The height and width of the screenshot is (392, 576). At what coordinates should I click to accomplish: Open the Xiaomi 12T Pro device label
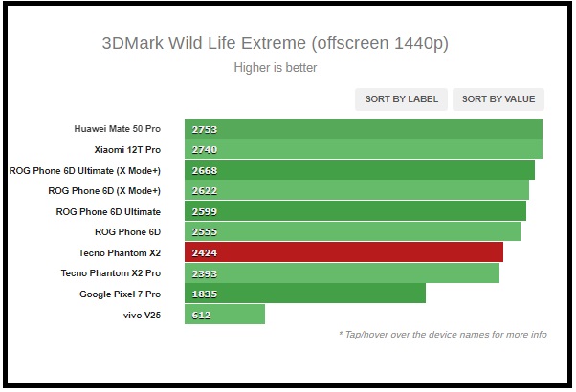(127, 150)
